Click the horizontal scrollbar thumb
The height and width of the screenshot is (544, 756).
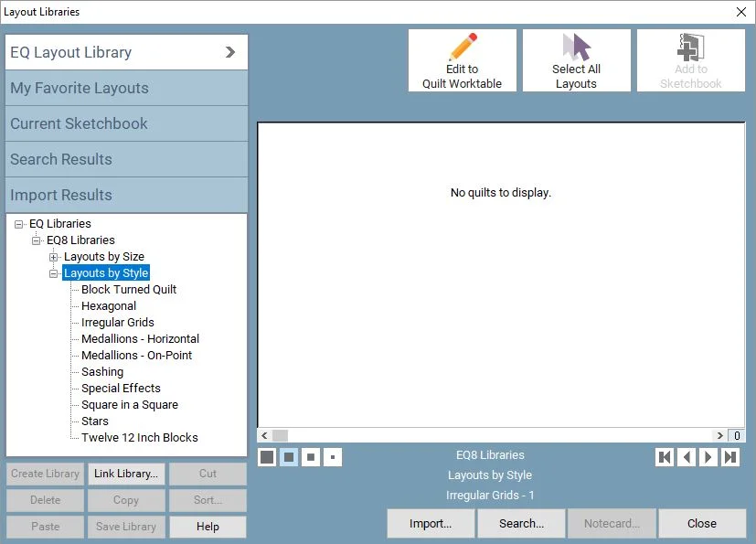(x=280, y=435)
